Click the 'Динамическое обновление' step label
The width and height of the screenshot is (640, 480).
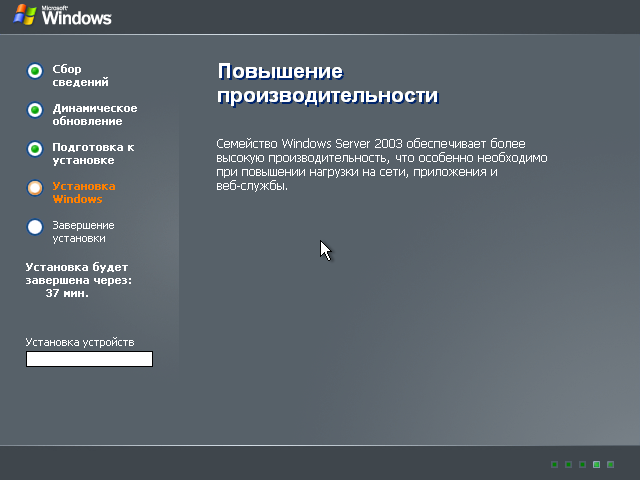[x=95, y=115]
